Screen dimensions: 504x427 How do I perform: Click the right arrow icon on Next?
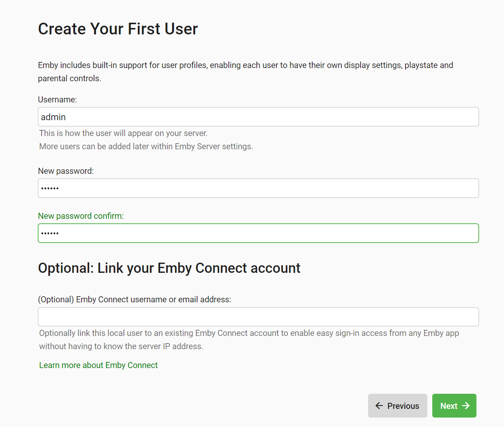coord(466,406)
